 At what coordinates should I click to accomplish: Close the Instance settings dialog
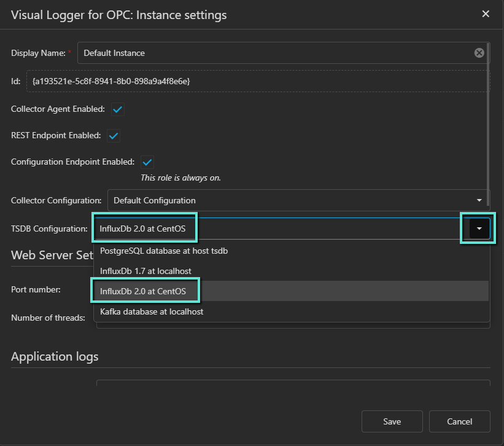click(486, 14)
